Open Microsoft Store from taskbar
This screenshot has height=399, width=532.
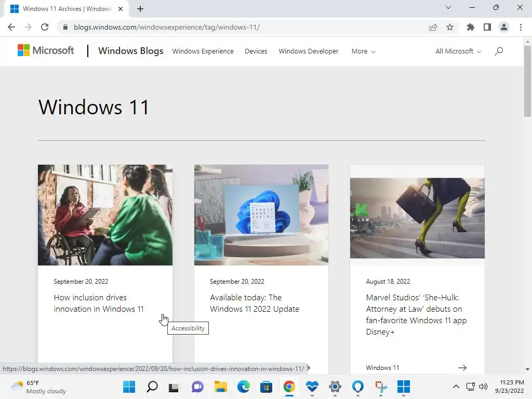coord(267,387)
